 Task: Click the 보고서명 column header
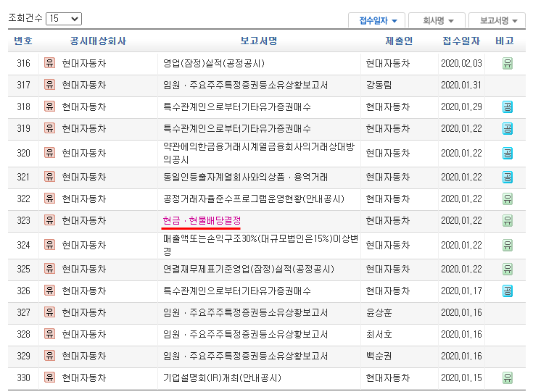coord(259,41)
